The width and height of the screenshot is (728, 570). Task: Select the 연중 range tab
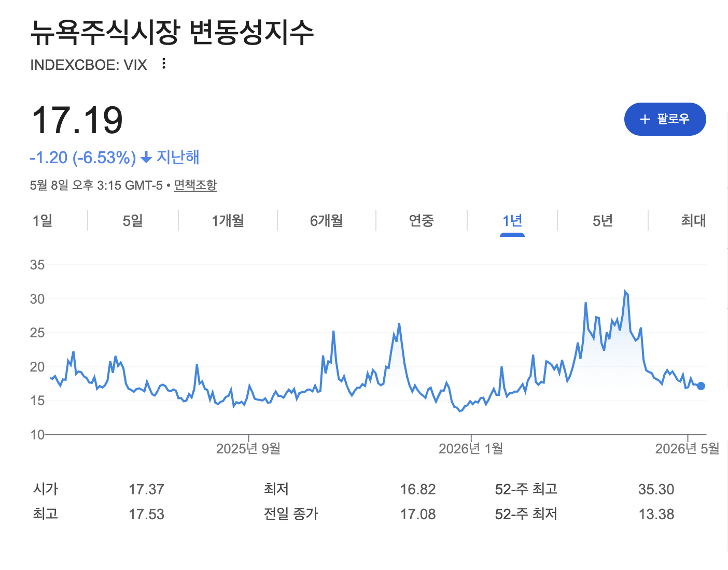421,221
